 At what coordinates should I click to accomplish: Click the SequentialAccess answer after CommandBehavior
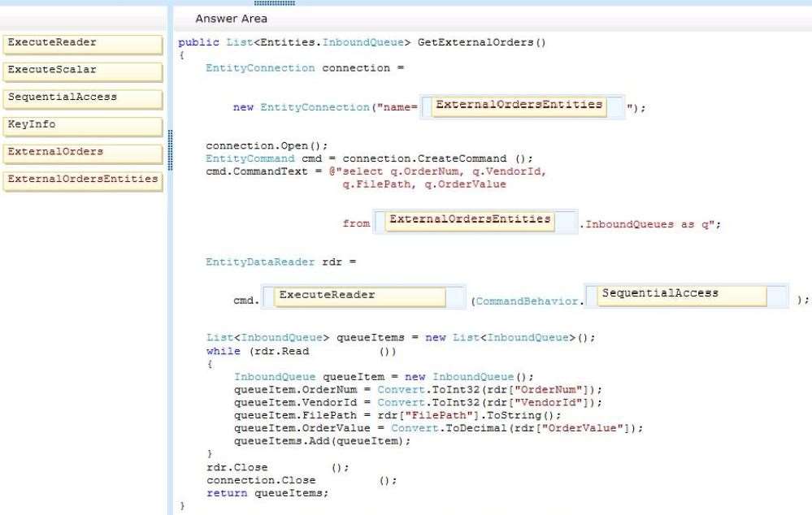point(681,295)
